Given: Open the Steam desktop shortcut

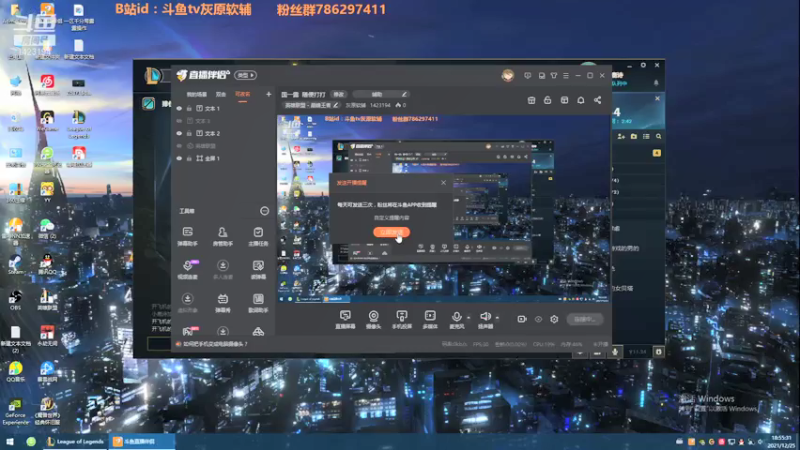Looking at the screenshot, I should pos(15,264).
